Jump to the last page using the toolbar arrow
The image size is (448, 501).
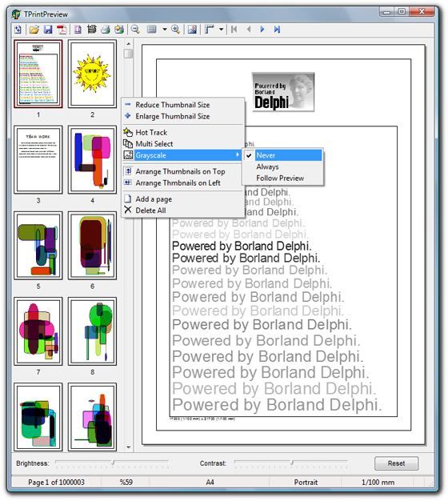pyautogui.click(x=277, y=30)
